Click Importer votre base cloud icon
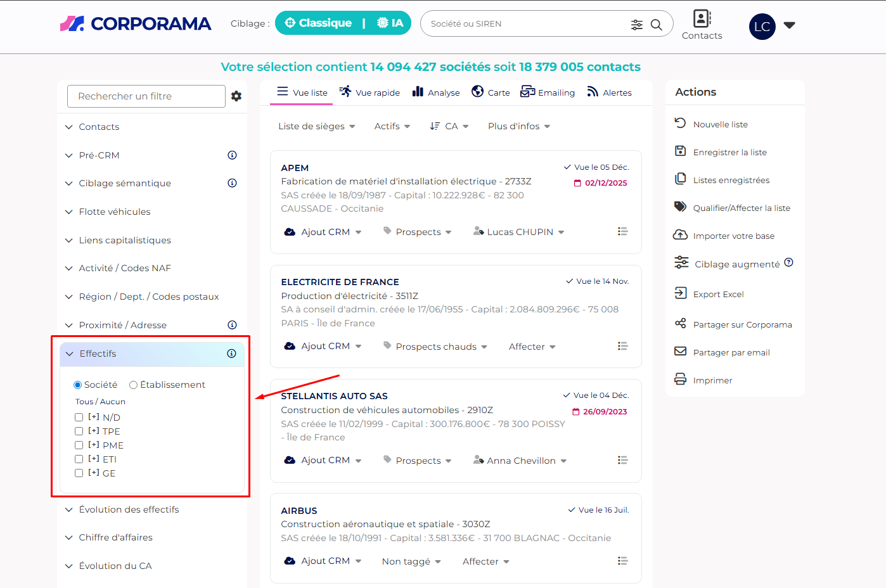Image resolution: width=886 pixels, height=588 pixels. click(681, 235)
